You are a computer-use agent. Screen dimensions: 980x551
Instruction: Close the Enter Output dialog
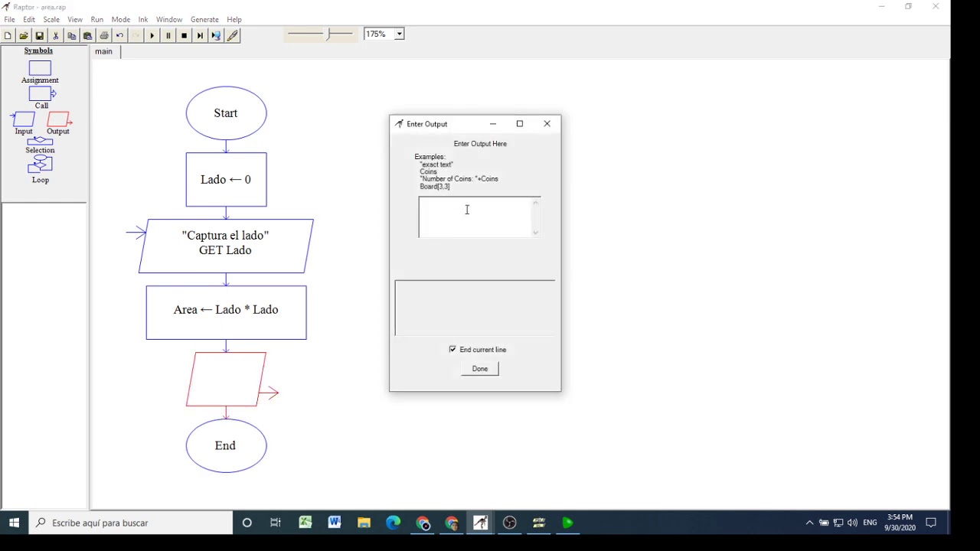[547, 123]
